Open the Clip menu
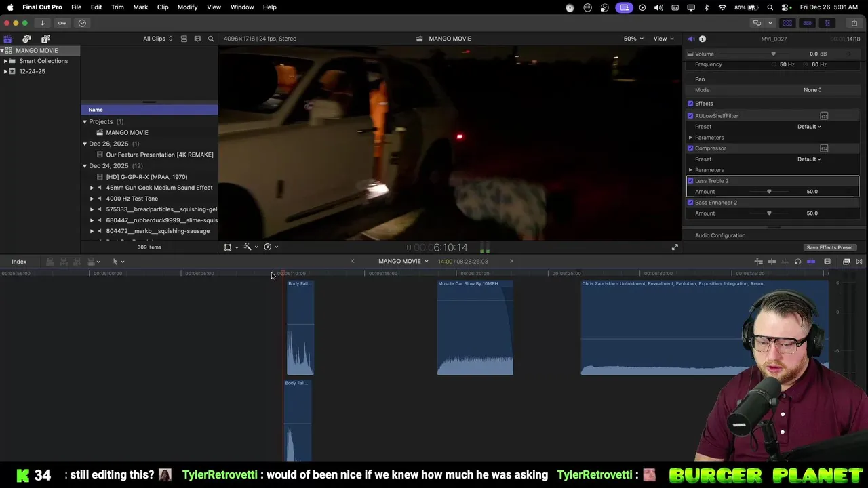Screen dimensions: 868x488 [x=163, y=7]
